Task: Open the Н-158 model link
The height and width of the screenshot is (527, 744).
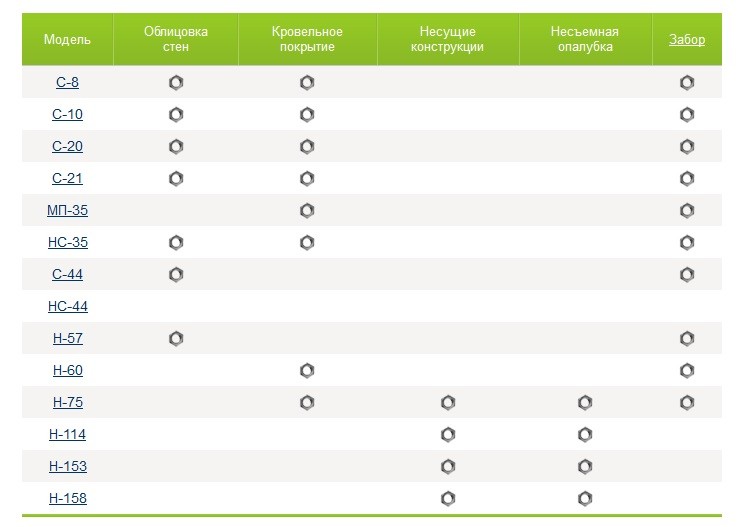Action: (x=68, y=498)
